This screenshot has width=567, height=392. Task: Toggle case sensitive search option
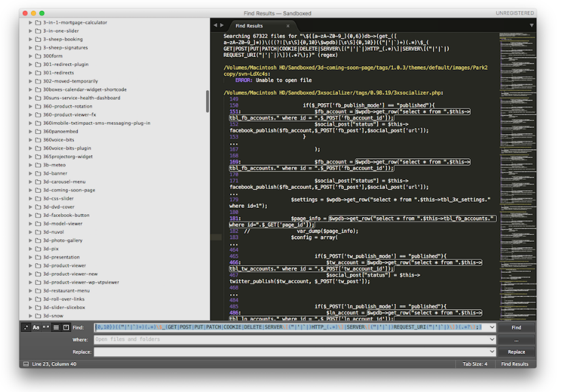36,327
